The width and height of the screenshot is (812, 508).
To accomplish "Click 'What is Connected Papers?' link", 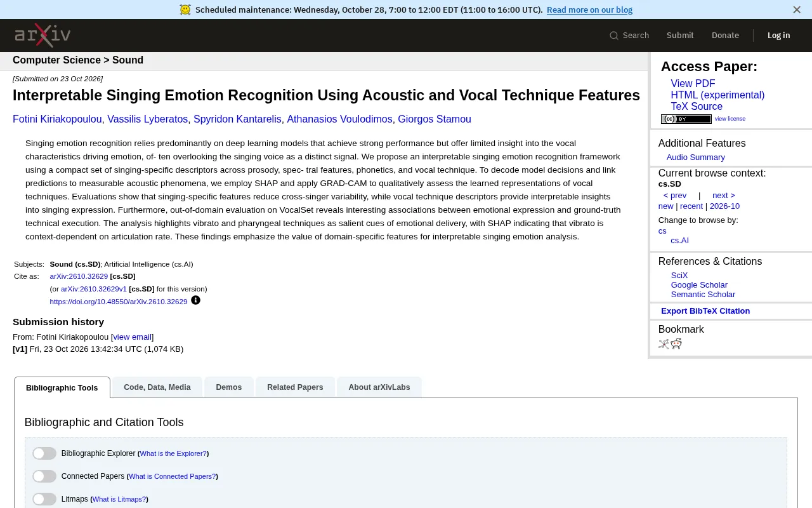I will (173, 476).
